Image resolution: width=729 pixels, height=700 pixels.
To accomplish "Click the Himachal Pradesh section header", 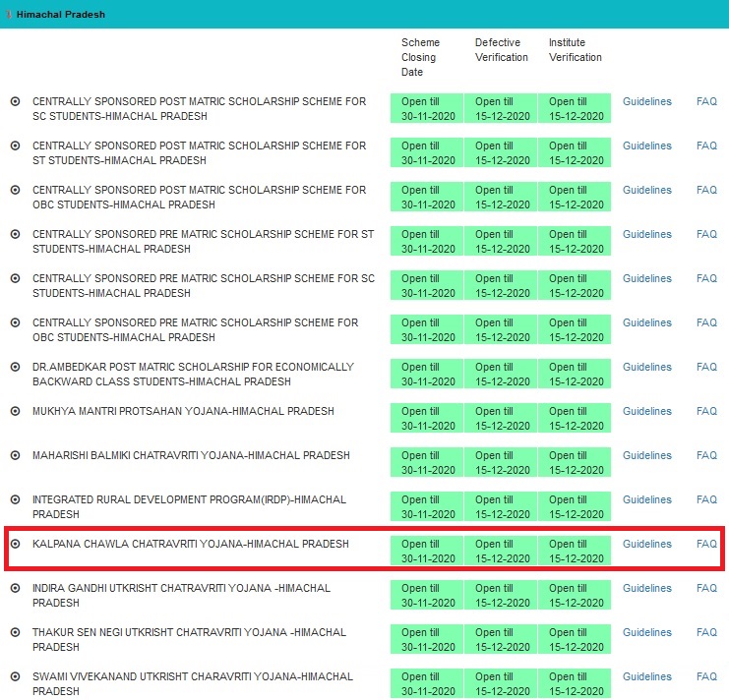I will 364,14.
